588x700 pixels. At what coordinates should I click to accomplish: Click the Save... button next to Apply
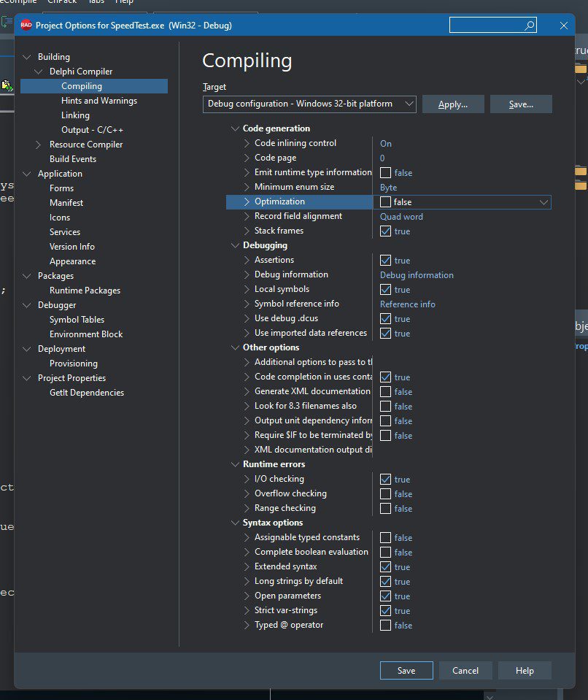(521, 104)
